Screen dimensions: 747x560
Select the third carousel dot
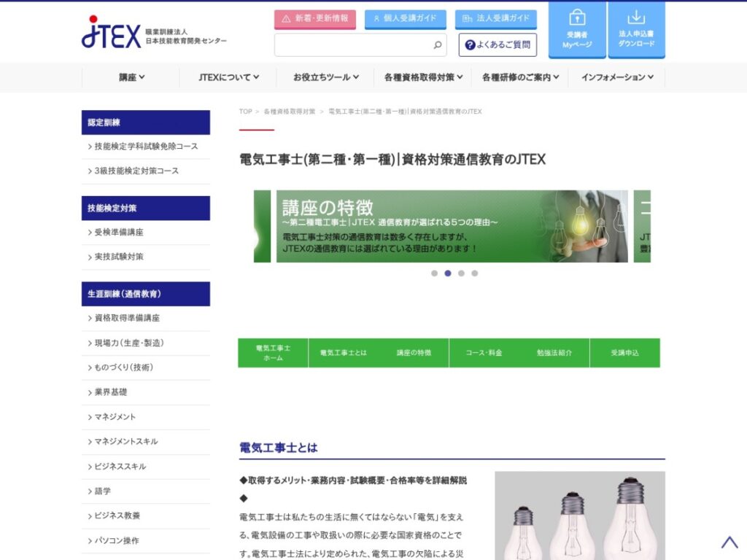[x=461, y=273]
